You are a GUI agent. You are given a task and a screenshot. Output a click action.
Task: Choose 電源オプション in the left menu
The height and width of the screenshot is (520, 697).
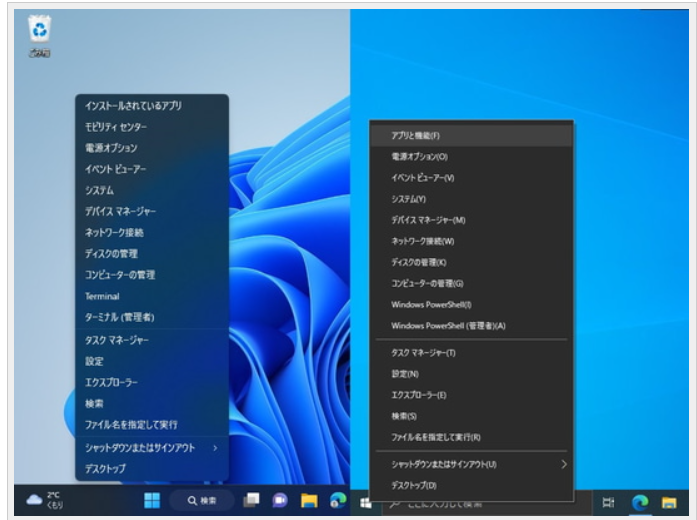[152, 148]
